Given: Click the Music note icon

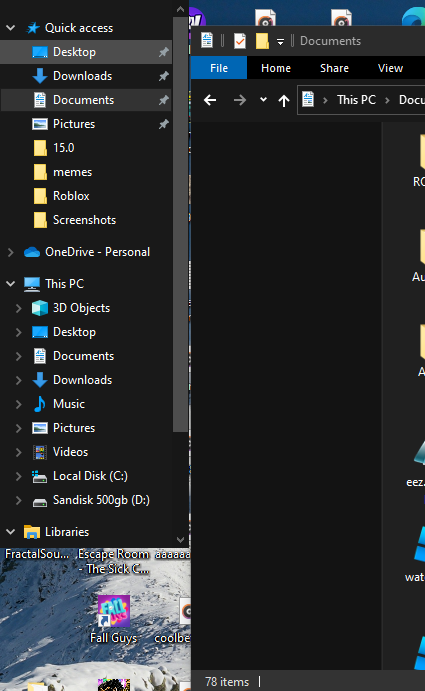Looking at the screenshot, I should pos(40,404).
